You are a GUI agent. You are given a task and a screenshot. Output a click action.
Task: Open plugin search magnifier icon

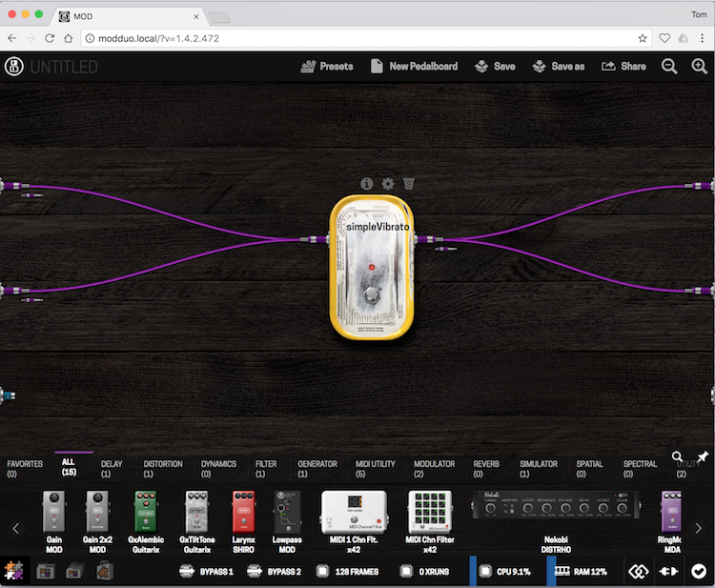(x=677, y=456)
